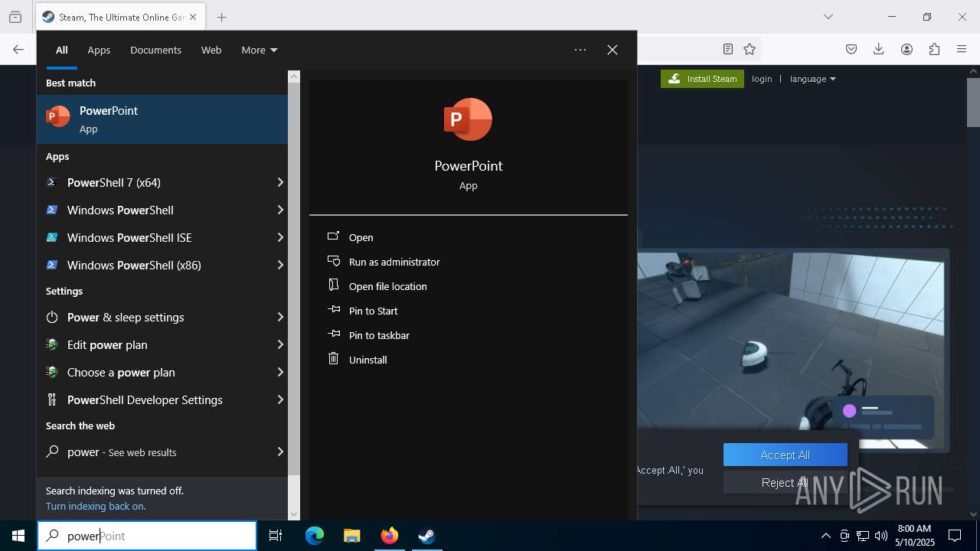Open the Windows Start button
980x551 pixels.
tap(18, 536)
